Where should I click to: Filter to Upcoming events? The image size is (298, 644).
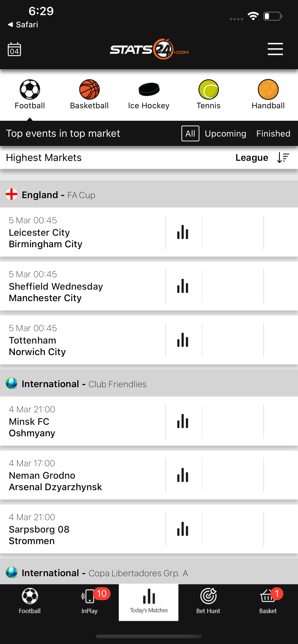(x=225, y=133)
